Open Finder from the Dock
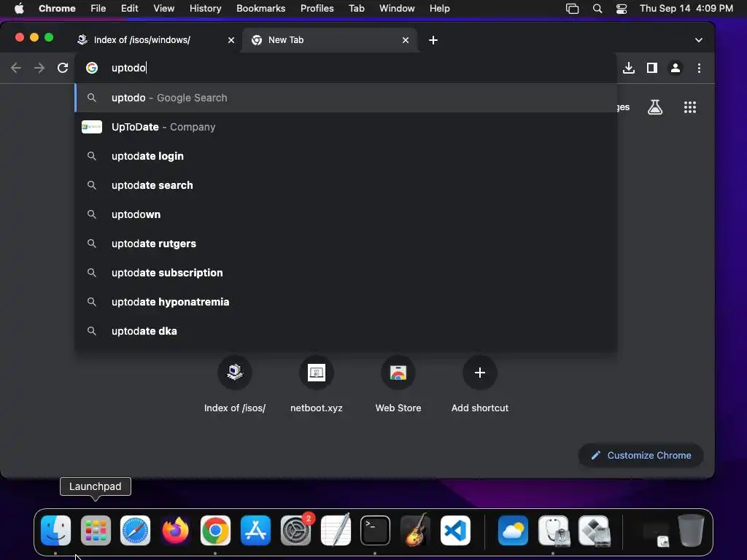The height and width of the screenshot is (560, 747). 55,531
